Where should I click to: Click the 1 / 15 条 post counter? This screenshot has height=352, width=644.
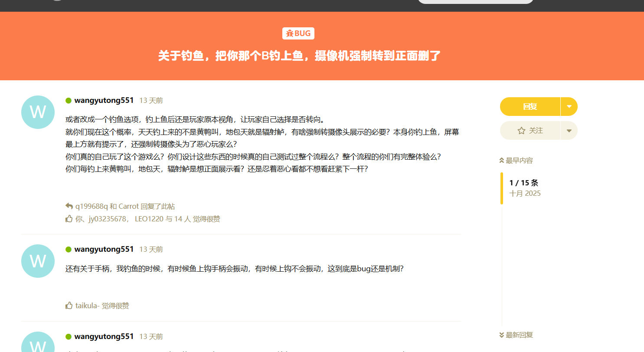(x=523, y=183)
